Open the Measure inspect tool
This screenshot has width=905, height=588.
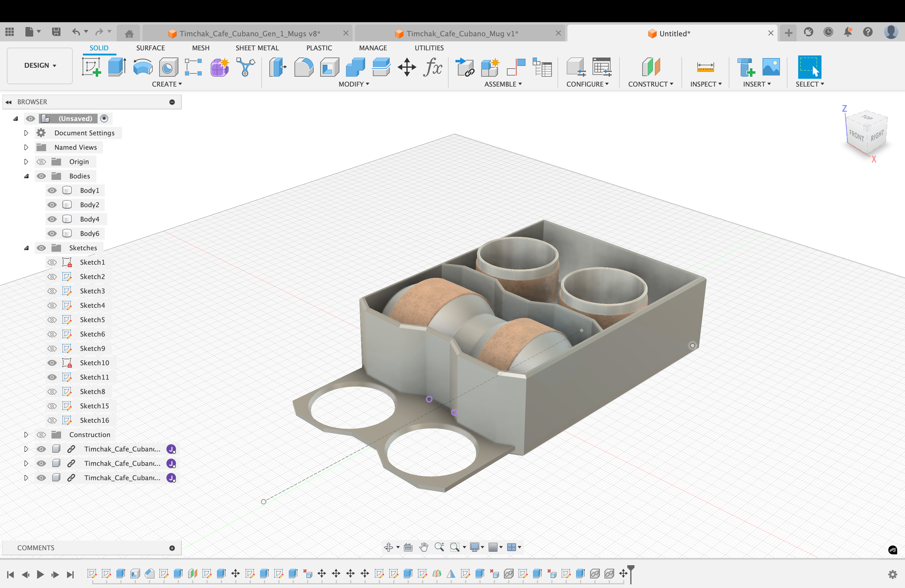click(705, 67)
